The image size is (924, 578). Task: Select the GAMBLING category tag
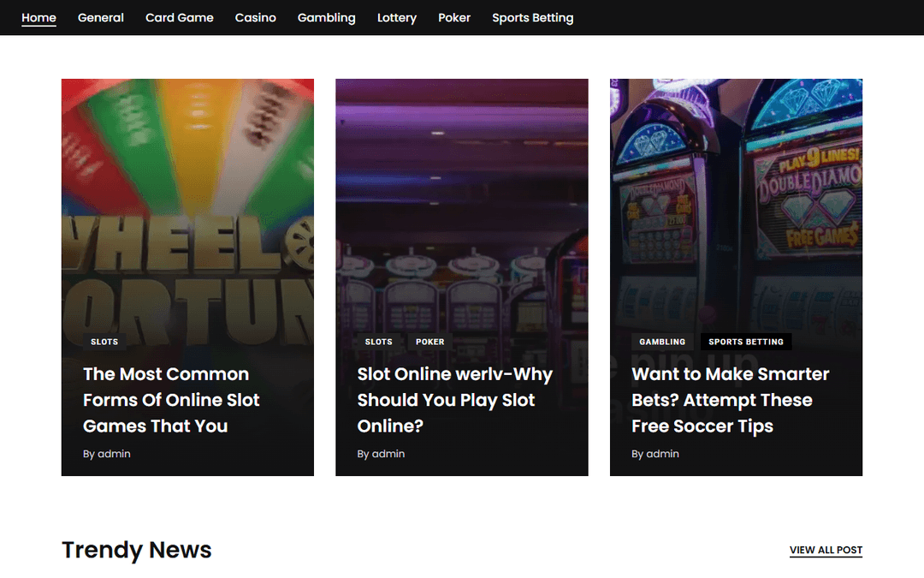(x=662, y=342)
